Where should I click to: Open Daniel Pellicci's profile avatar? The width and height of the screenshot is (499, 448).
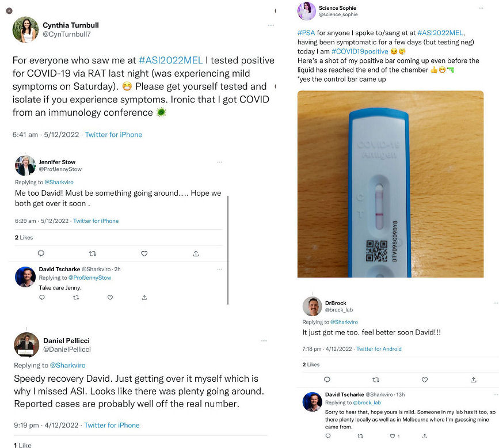(x=26, y=344)
